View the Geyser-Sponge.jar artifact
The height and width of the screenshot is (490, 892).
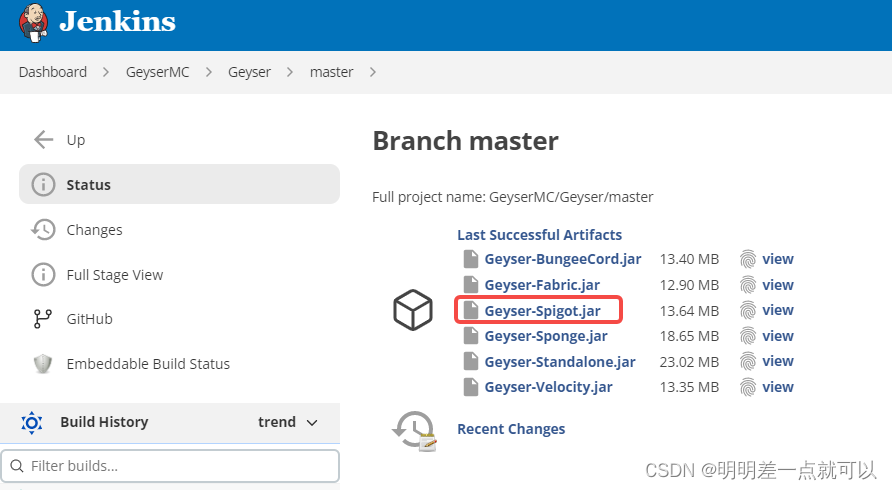(778, 336)
